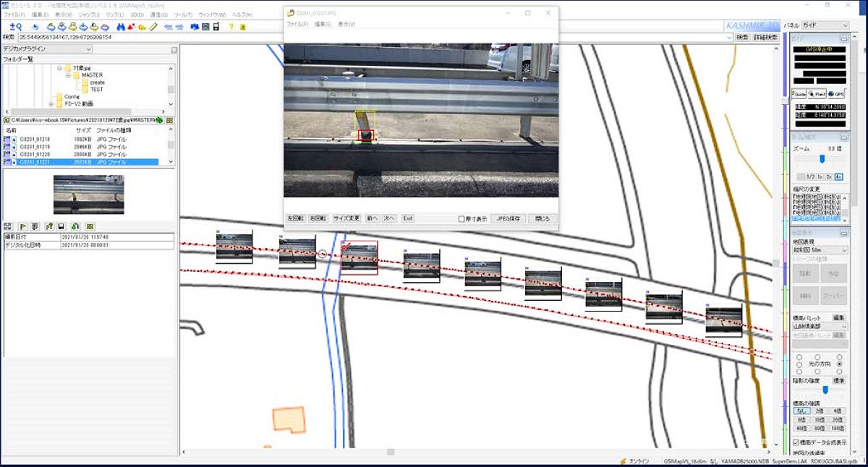This screenshot has height=467, width=868.
Task: Open the 標高パレット dropdown
Action: tap(819, 326)
